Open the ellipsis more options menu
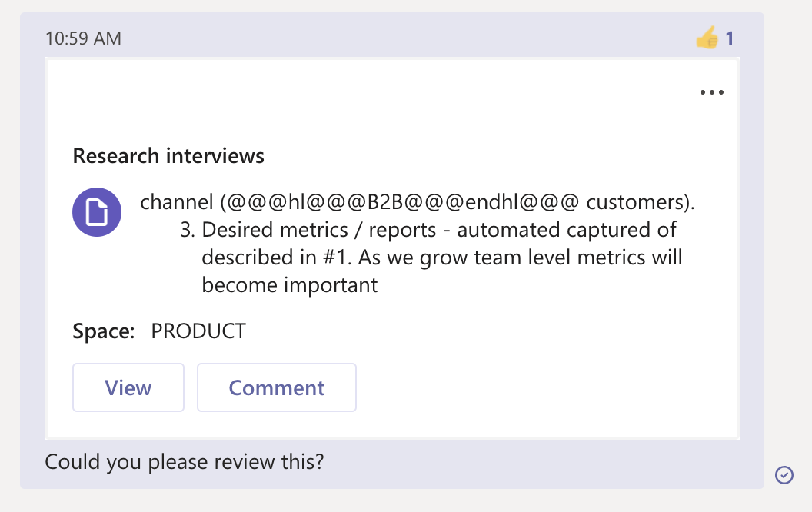Viewport: 812px width, 512px height. click(x=712, y=93)
